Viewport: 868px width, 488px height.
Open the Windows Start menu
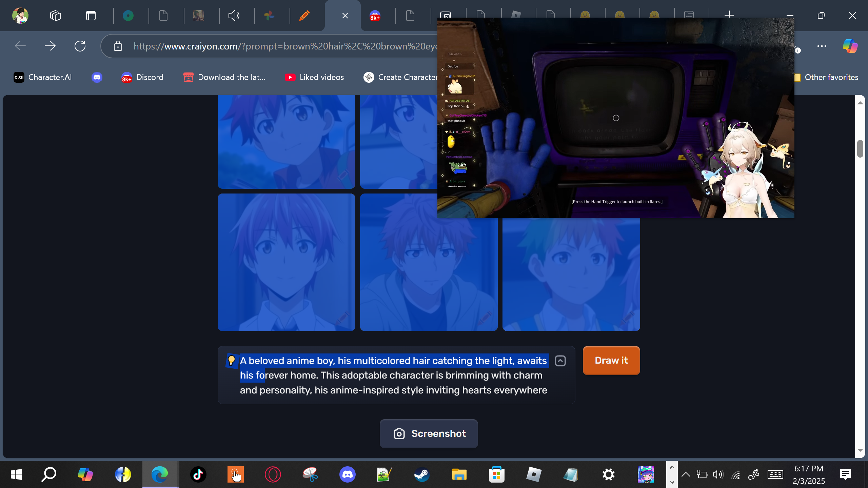(x=16, y=474)
